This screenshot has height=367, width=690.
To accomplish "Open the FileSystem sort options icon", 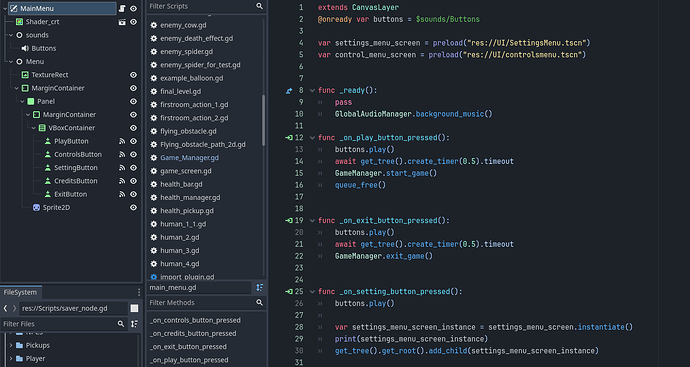I will (x=134, y=324).
